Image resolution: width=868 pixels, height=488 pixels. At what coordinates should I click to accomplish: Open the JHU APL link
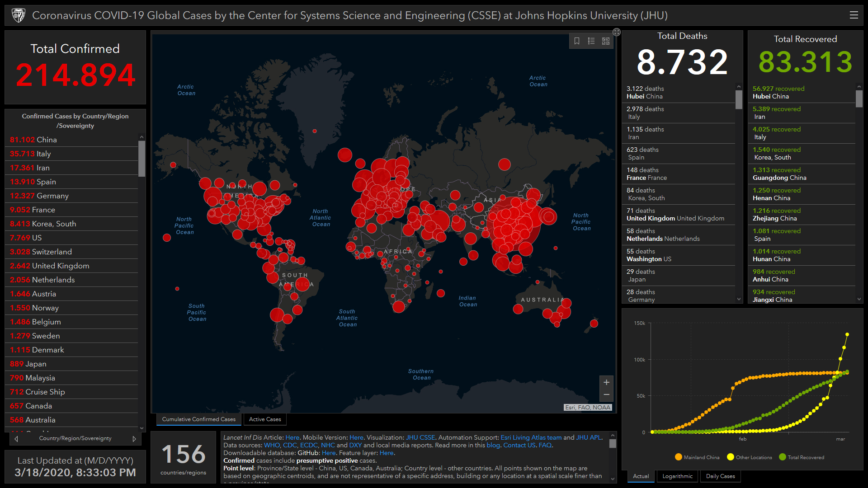588,437
